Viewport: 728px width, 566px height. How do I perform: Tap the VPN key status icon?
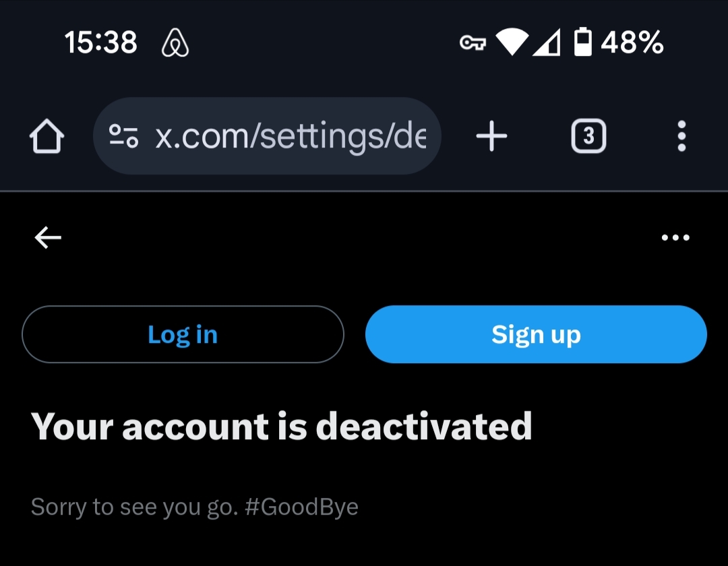tap(473, 44)
